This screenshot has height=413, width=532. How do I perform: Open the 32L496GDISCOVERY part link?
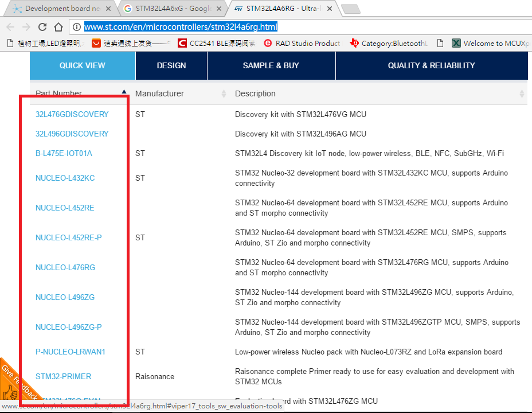point(72,134)
